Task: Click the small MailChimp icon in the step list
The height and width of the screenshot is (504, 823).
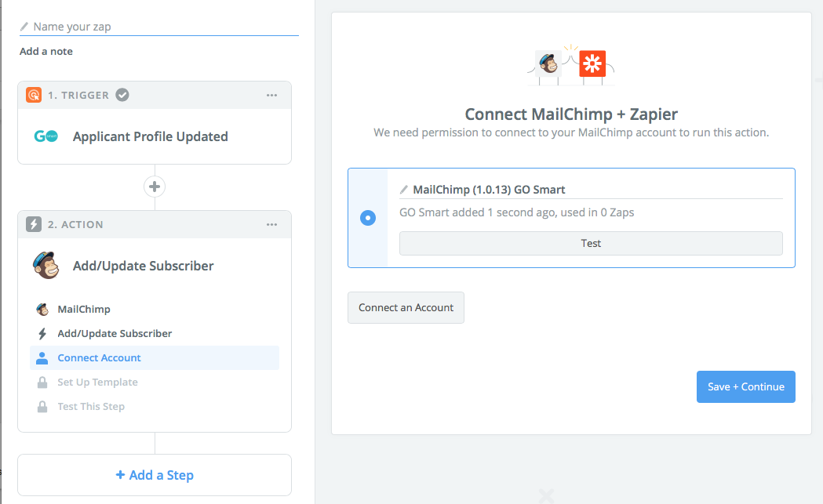Action: coord(42,309)
